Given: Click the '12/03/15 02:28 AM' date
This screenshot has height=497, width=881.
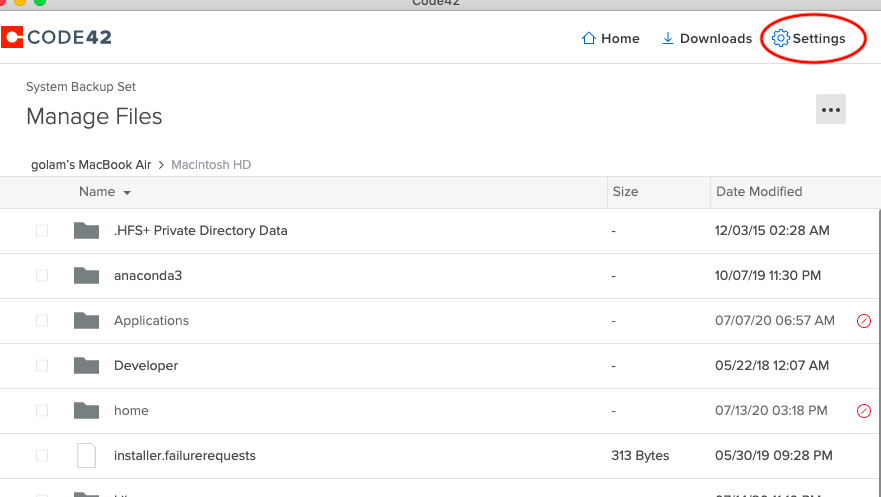Looking at the screenshot, I should click(772, 230).
